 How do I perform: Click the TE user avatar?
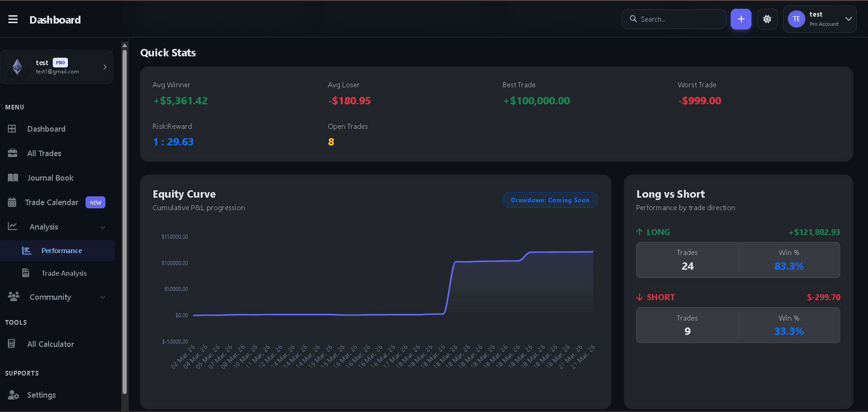click(796, 19)
